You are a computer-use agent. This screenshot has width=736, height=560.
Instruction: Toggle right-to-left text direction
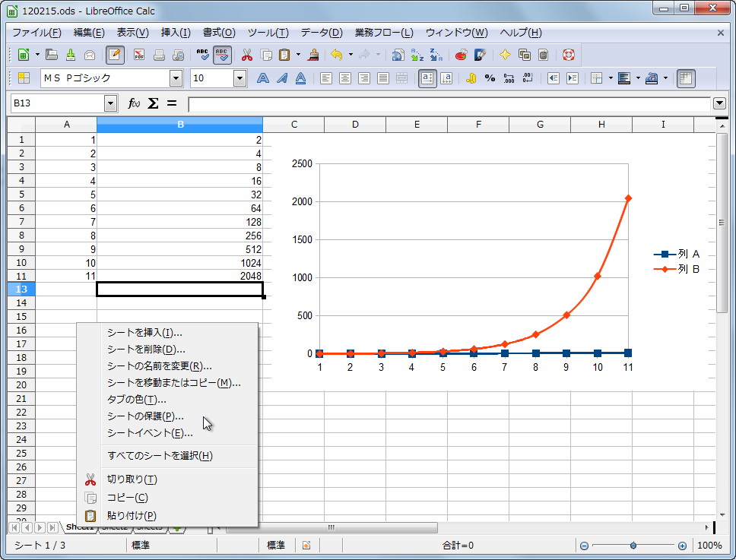point(446,78)
